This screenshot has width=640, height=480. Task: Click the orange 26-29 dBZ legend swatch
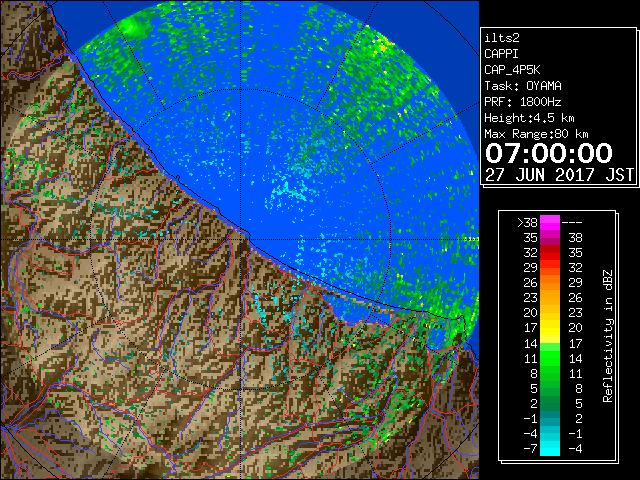[550, 282]
